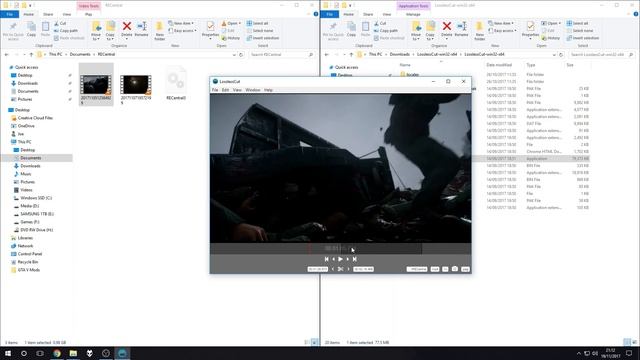Set cut start at current position
640x360 pixels.
(333, 269)
